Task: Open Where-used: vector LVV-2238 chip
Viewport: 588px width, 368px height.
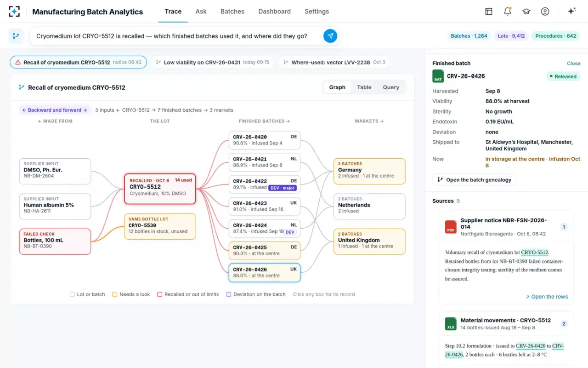Action: pyautogui.click(x=334, y=62)
